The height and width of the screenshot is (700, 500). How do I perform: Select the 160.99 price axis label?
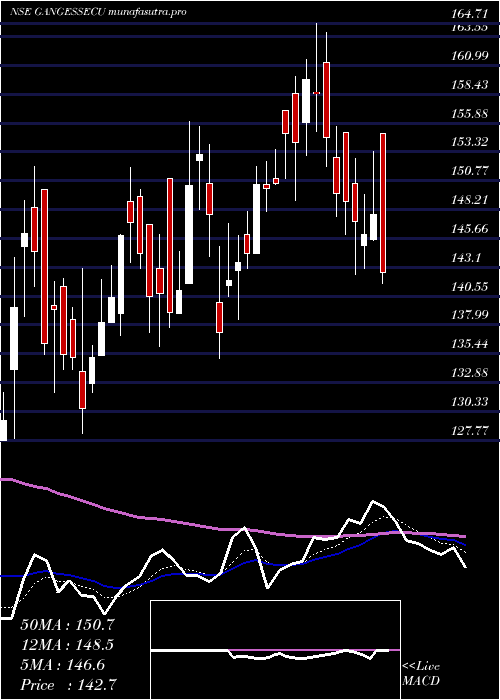(469, 55)
